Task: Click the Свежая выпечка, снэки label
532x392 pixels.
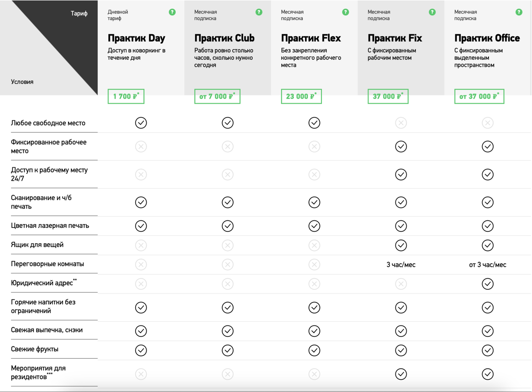Action: coord(47,330)
